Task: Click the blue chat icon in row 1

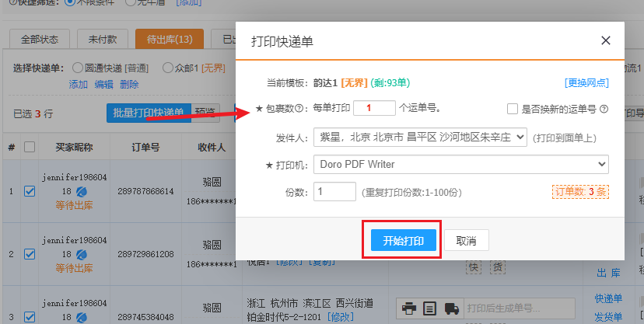Action: click(x=82, y=190)
